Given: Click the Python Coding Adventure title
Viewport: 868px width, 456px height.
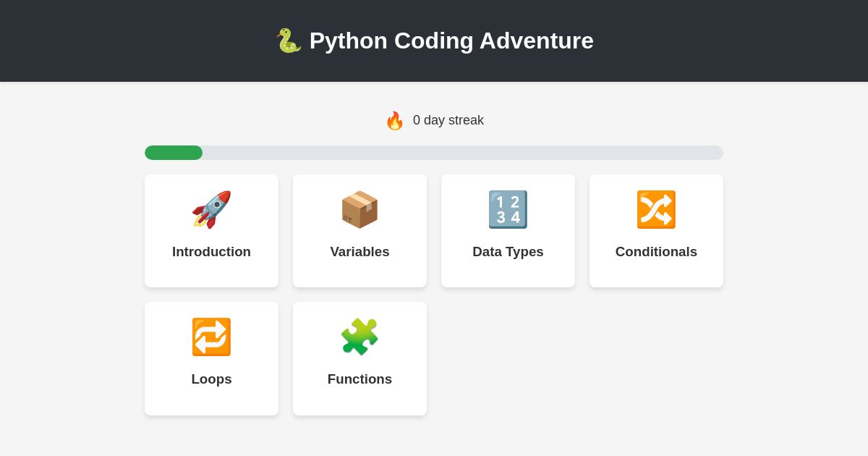Looking at the screenshot, I should coord(451,41).
